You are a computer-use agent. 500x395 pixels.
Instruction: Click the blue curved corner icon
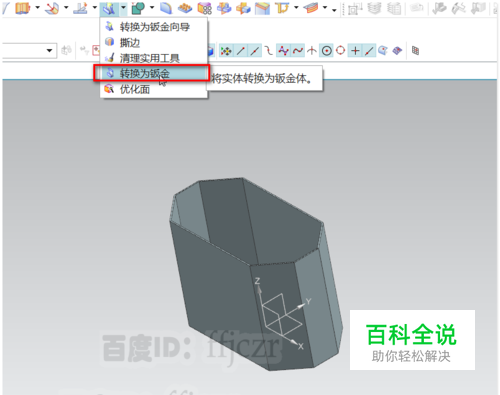click(166, 8)
